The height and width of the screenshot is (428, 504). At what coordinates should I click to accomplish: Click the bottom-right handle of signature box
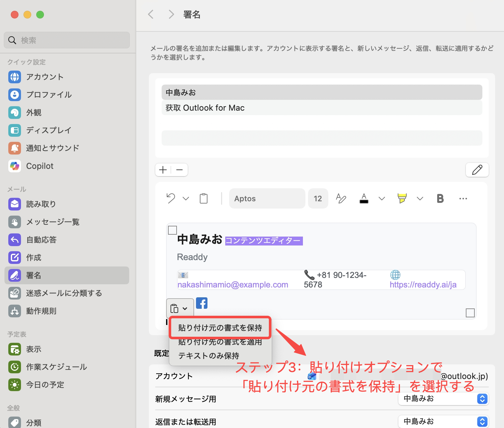(x=470, y=313)
